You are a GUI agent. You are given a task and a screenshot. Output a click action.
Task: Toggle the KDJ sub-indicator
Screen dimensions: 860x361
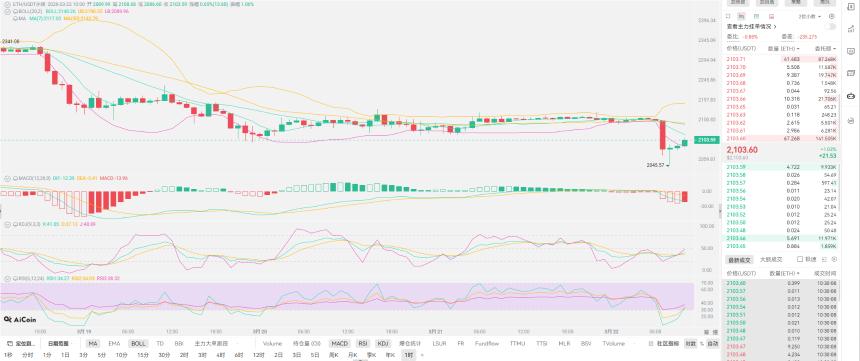(x=383, y=343)
